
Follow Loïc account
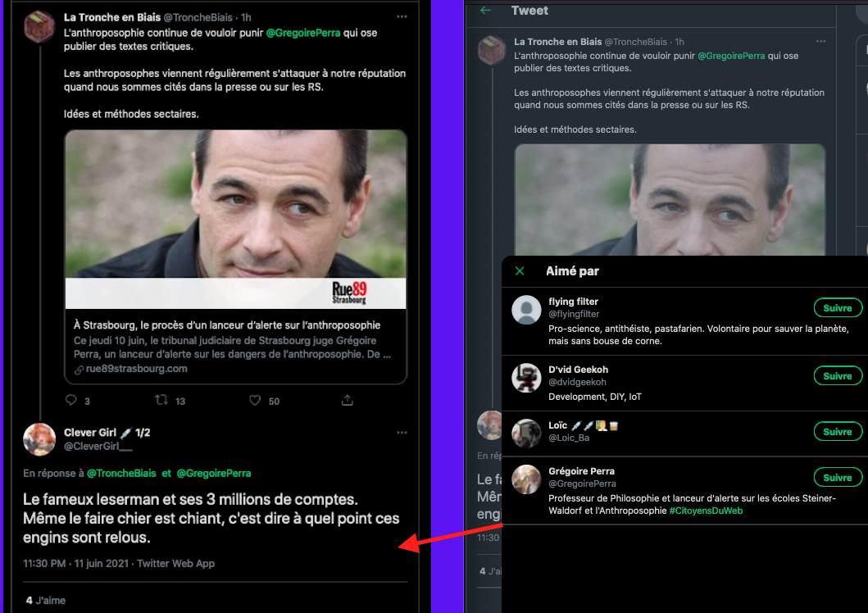[x=837, y=432]
